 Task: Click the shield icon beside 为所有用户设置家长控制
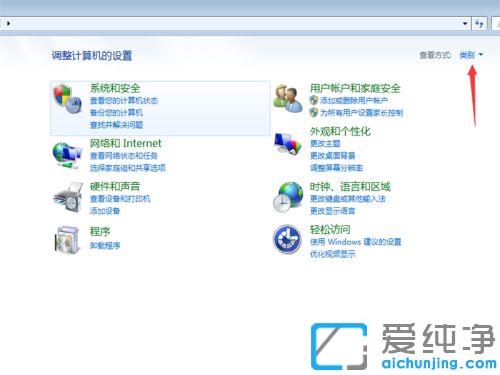tap(314, 112)
